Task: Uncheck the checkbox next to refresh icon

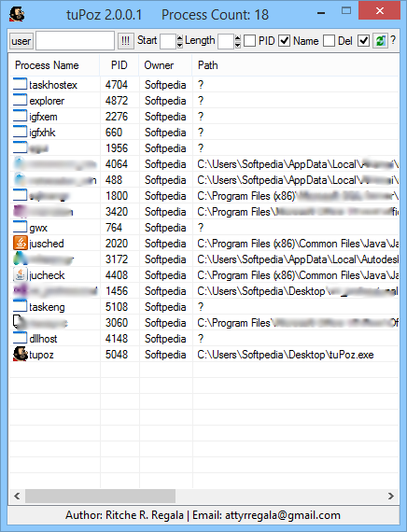Action: click(363, 41)
